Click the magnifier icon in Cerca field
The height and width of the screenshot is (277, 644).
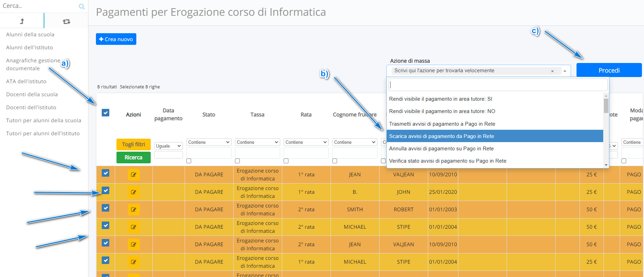(82, 7)
